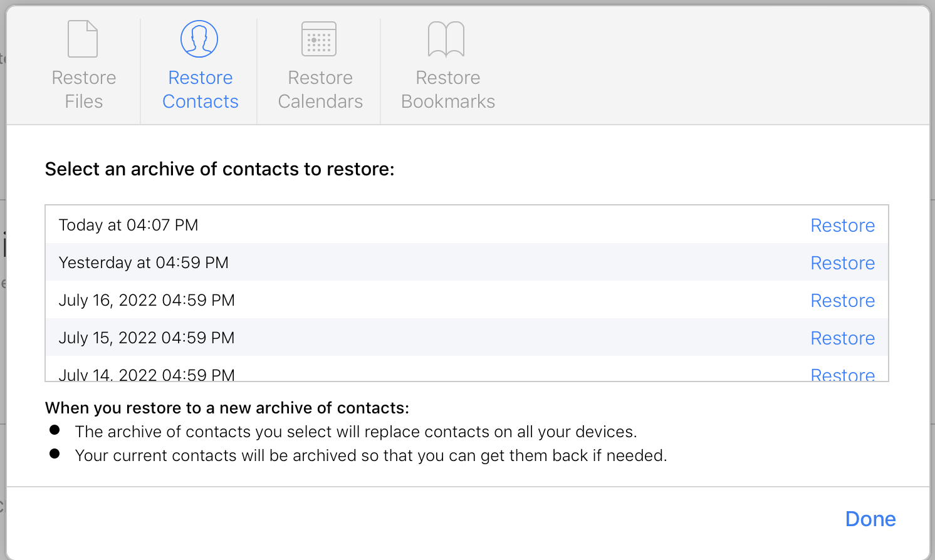Switch to the Restore Files tab label
This screenshot has height=560, width=935.
click(x=84, y=90)
